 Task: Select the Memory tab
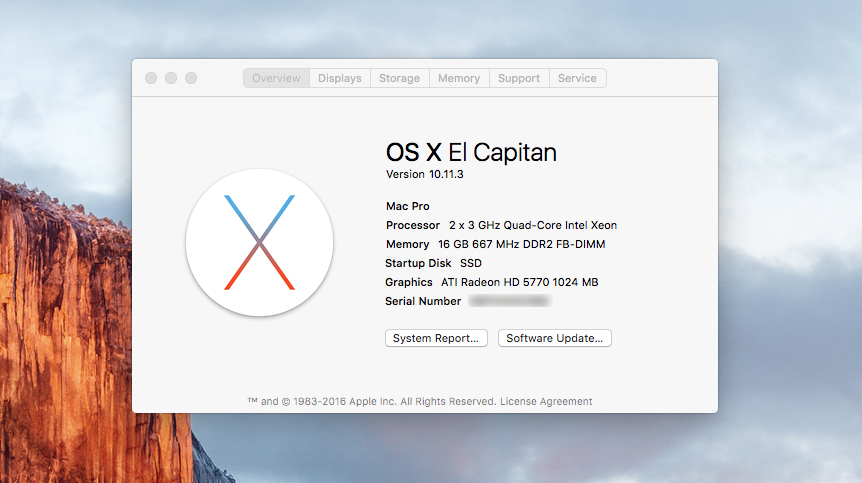[459, 78]
